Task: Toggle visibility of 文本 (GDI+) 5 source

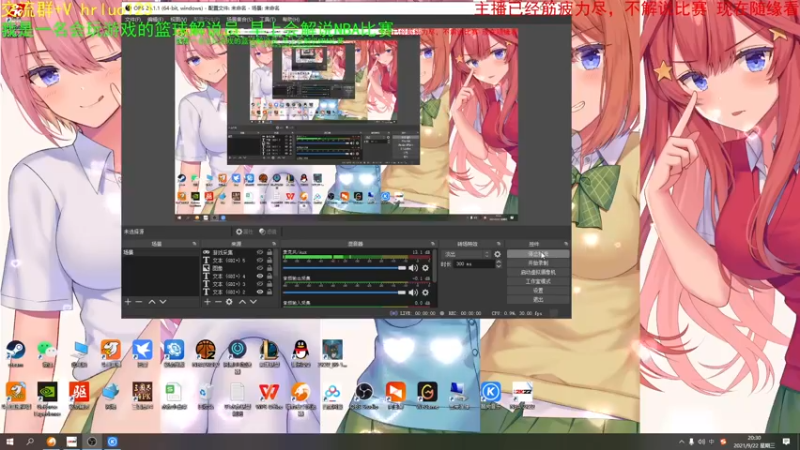Action: [260, 260]
